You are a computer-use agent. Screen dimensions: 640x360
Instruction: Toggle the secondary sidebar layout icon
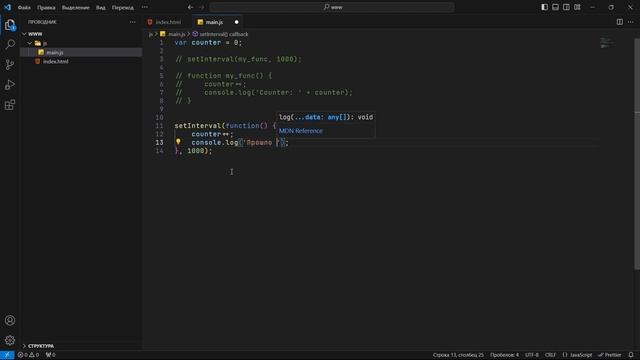[x=566, y=7]
